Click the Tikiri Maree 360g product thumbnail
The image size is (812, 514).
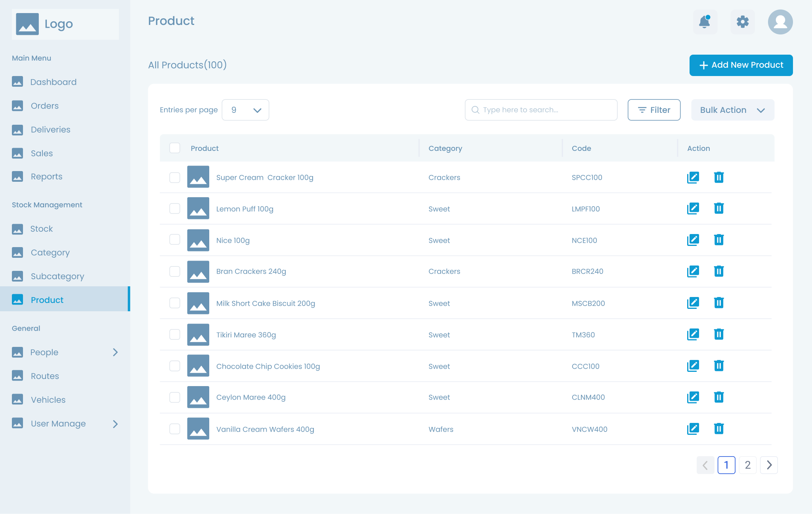pos(198,334)
